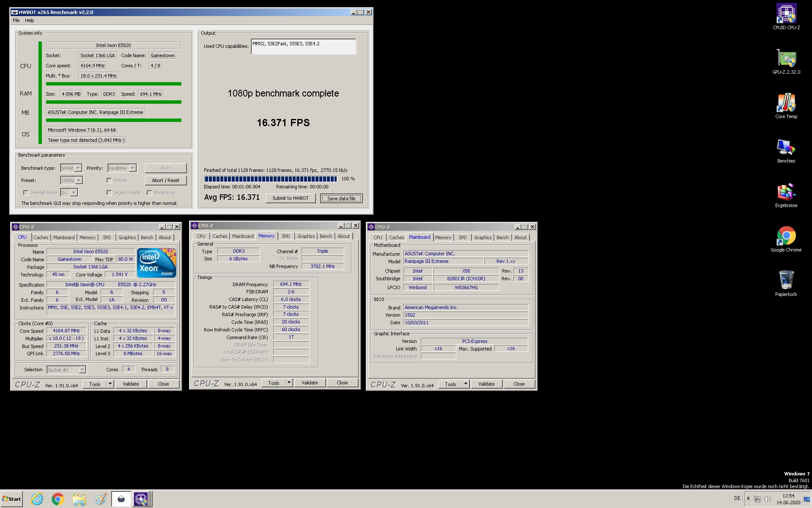This screenshot has height=508, width=812.
Task: Open the Benchies desktop shortcut
Action: click(786, 151)
